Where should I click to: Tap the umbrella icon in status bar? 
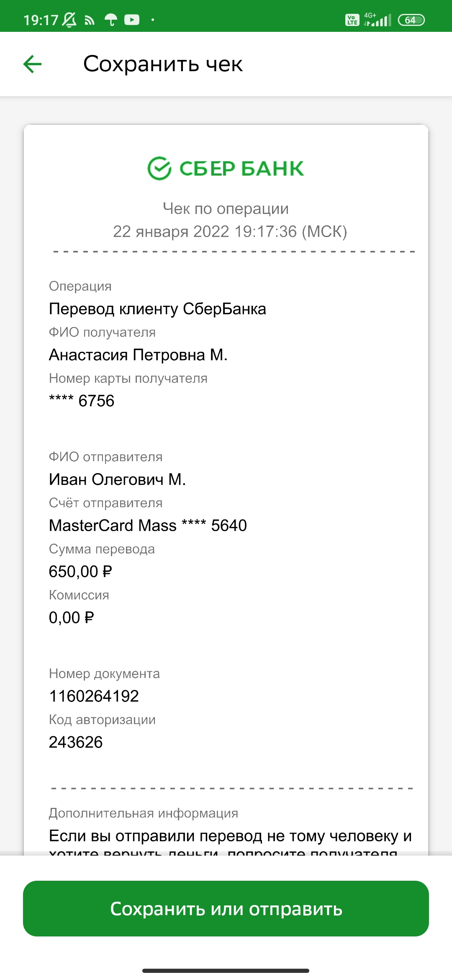point(111,20)
